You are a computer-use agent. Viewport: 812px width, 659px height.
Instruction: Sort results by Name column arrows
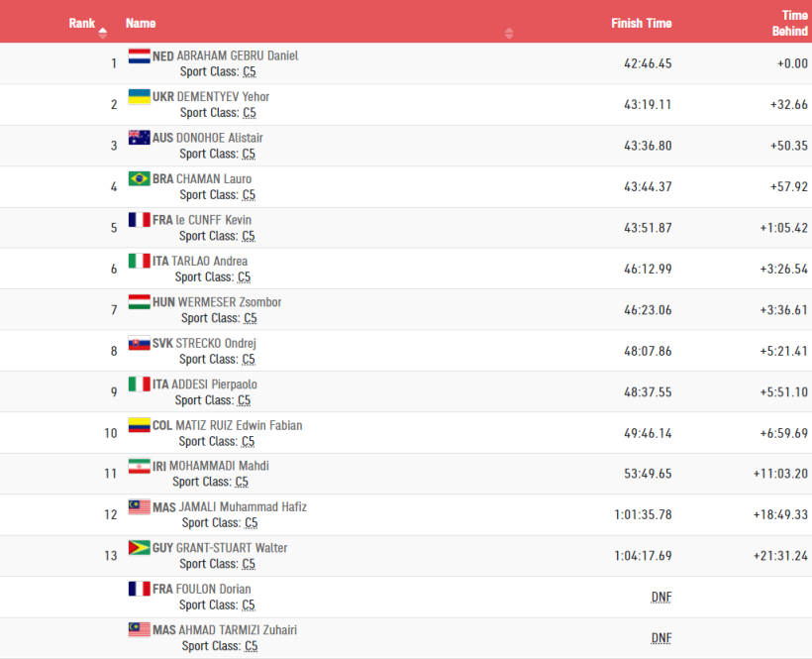click(x=509, y=33)
